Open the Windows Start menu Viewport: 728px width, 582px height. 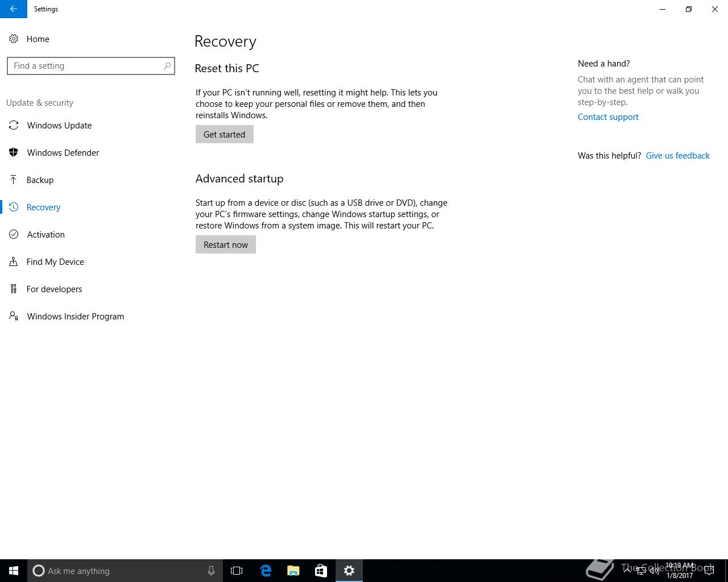[14, 571]
